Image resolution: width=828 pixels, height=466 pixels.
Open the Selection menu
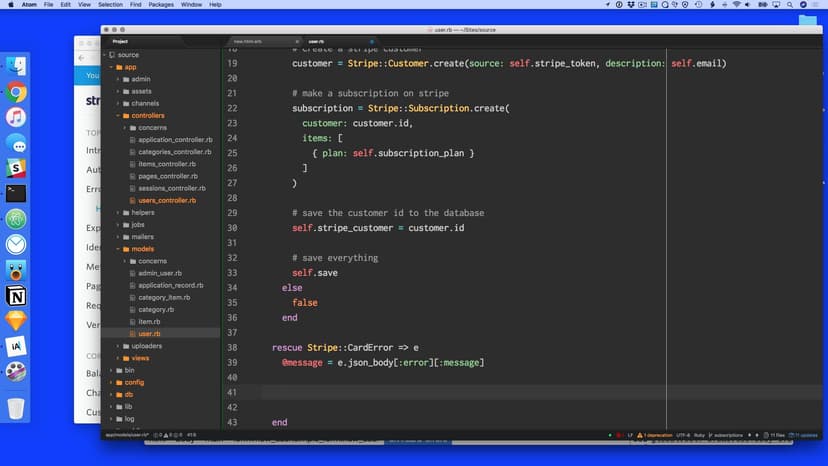(x=111, y=5)
